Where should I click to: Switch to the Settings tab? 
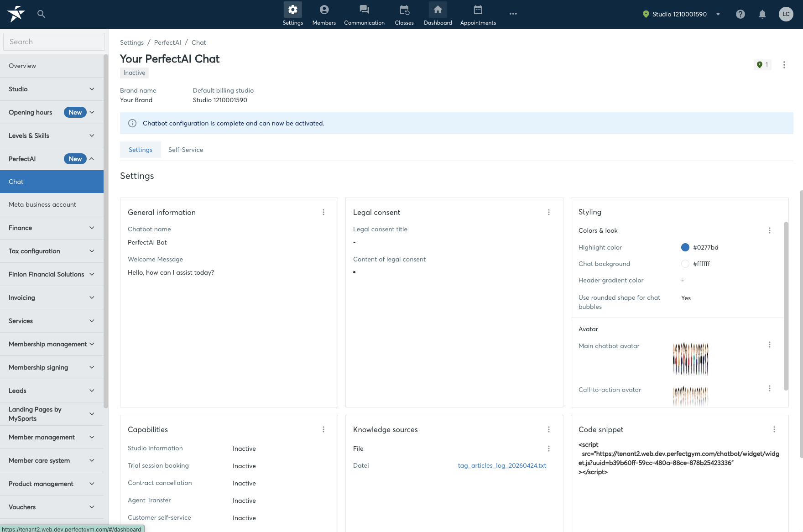(x=141, y=150)
